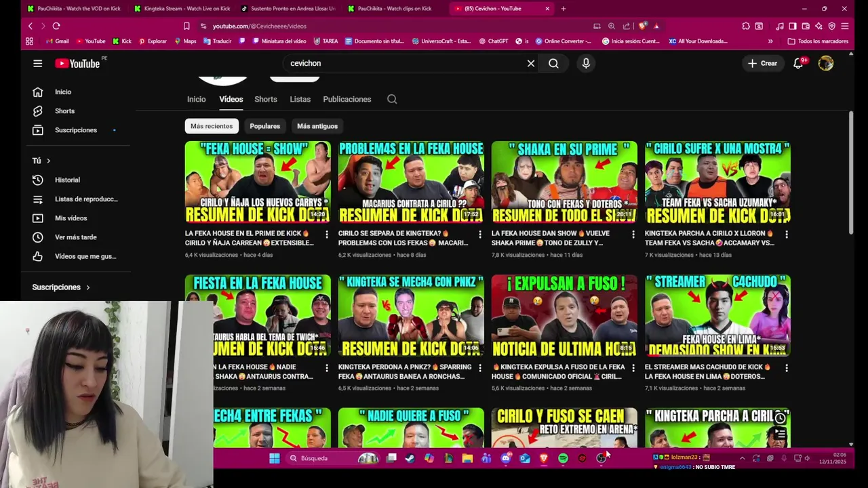Viewport: 868px width, 488px height.
Task: Open Discord from the taskbar
Action: (505, 458)
